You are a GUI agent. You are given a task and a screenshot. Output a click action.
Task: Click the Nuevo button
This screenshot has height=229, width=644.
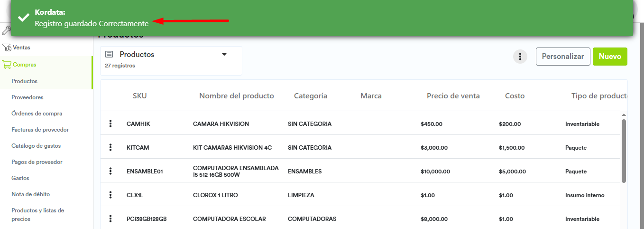610,57
